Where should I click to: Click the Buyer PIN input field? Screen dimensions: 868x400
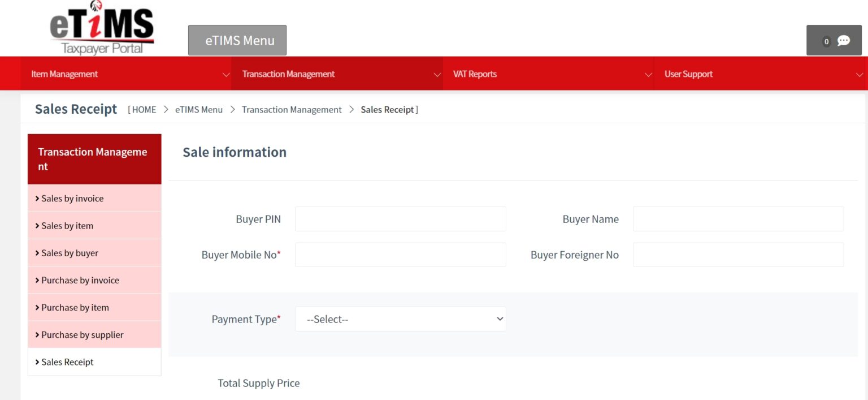tap(400, 219)
